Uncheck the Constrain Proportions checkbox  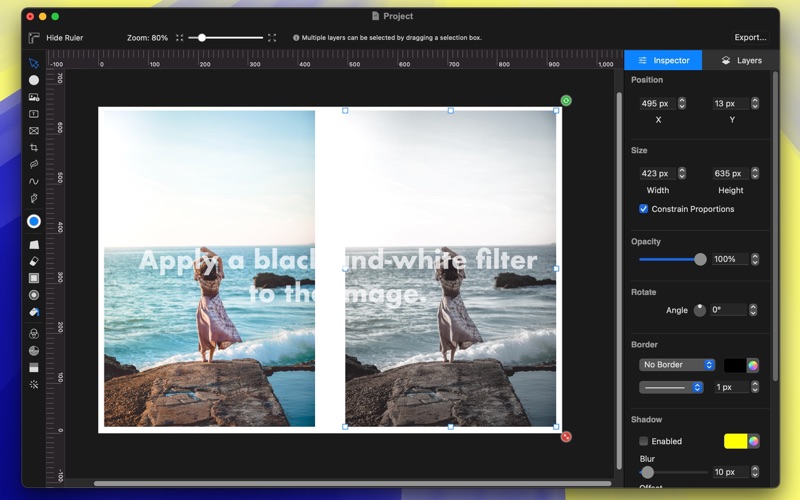pyautogui.click(x=644, y=209)
